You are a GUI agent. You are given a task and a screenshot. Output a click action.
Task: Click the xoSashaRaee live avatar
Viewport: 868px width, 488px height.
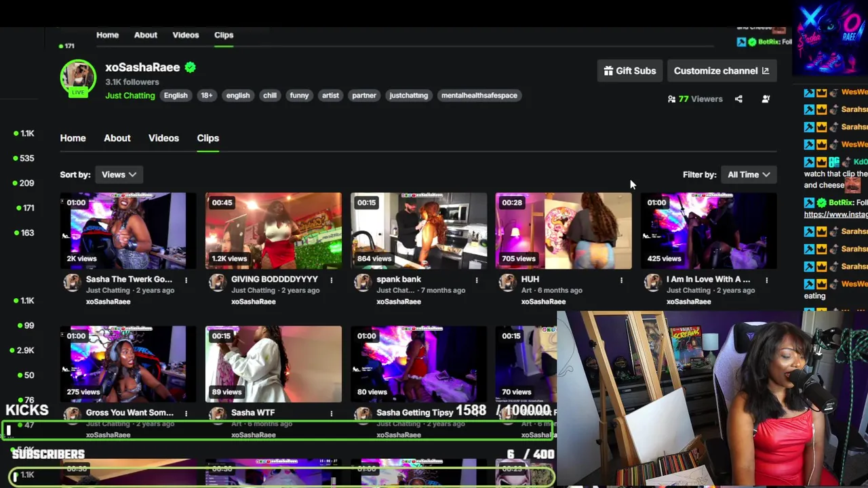[78, 78]
